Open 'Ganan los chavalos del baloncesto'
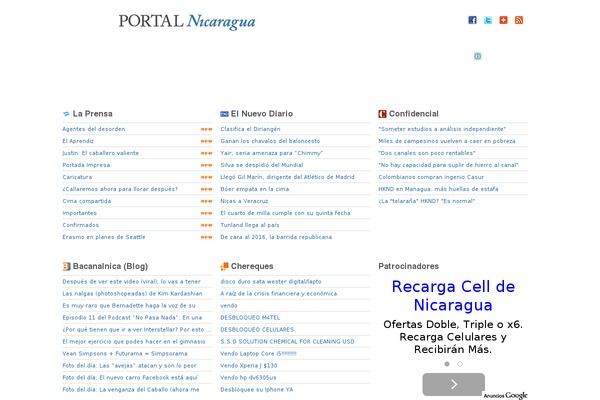Viewport: 600px width, 400px height. (270, 141)
